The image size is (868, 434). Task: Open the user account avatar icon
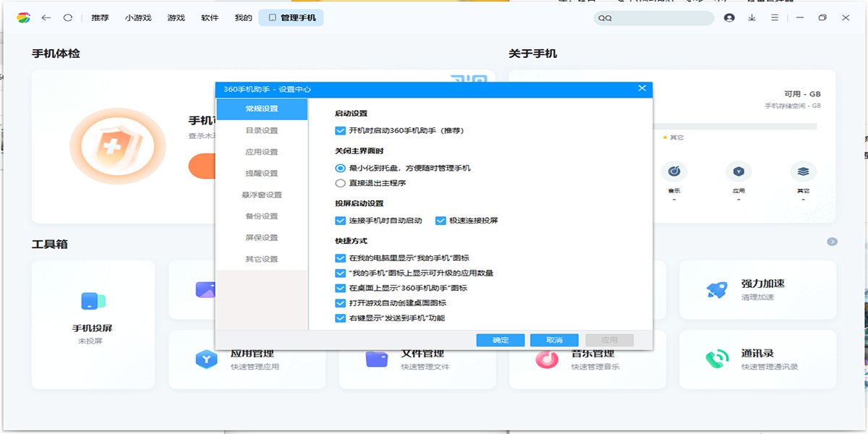(x=729, y=17)
